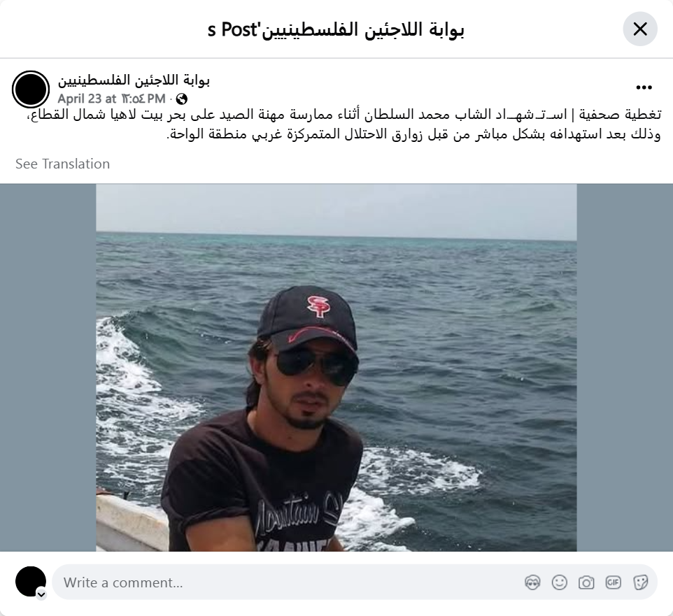Click the gray margin right of the photo
Image resolution: width=673 pixels, height=616 pixels.
625,368
